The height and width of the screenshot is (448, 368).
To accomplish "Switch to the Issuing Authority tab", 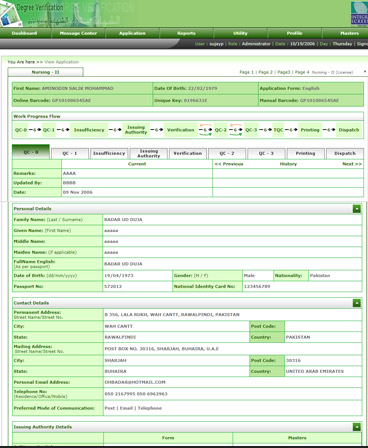I will coord(149,153).
